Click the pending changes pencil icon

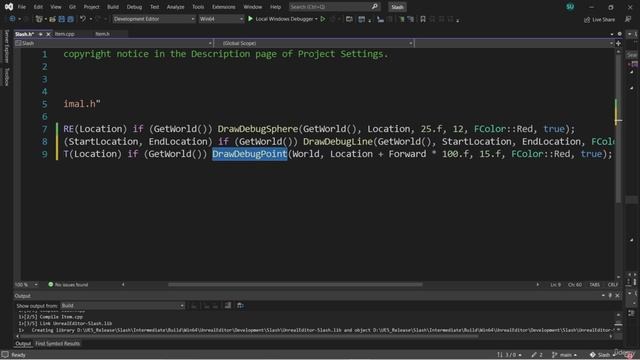pyautogui.click(x=537, y=355)
